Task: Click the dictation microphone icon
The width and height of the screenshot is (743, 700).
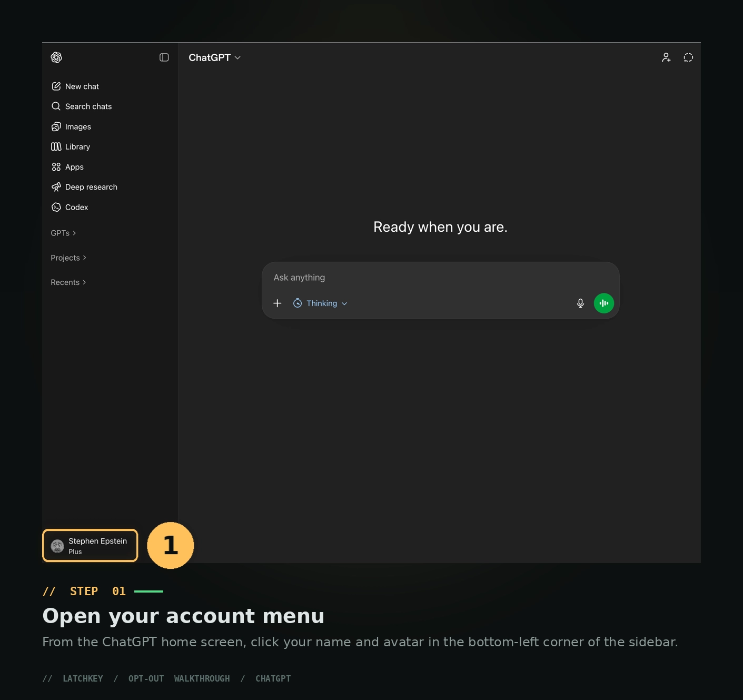Action: pyautogui.click(x=580, y=303)
